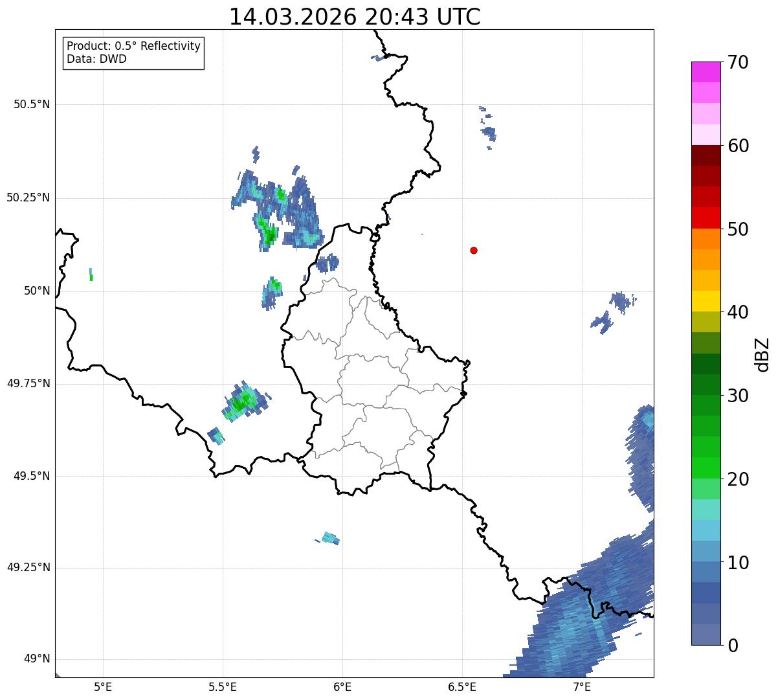
Task: Click the 7°E longitude label
Action: (582, 687)
